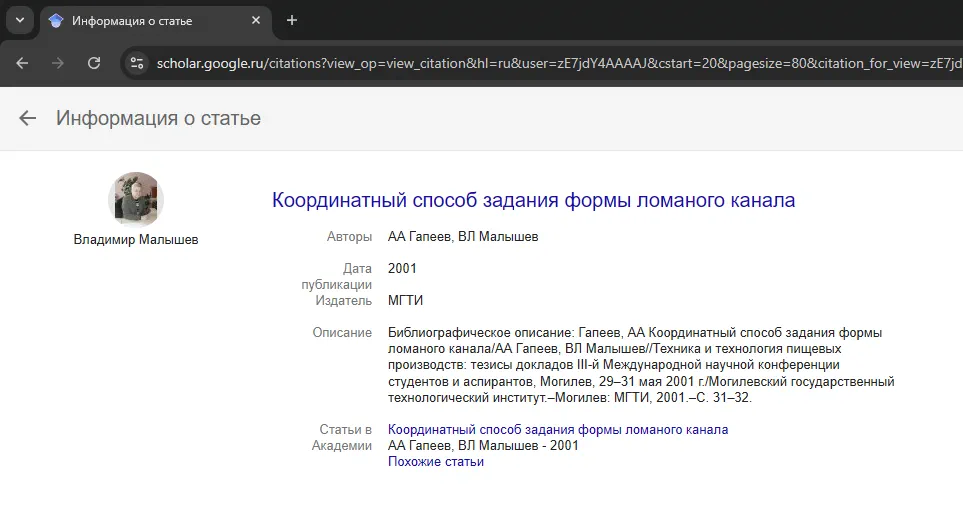Return via page back arrow next to heading
The width and height of the screenshot is (963, 527).
coord(28,118)
